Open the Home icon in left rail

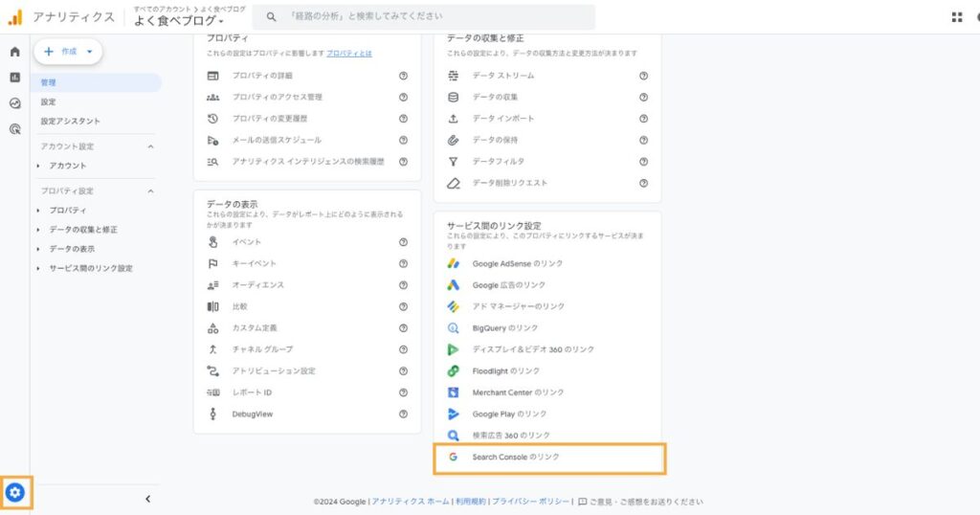coord(15,52)
